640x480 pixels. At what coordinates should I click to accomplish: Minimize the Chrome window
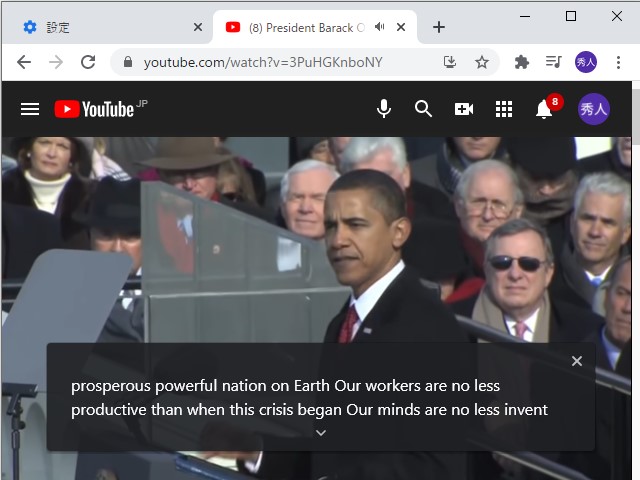525,16
